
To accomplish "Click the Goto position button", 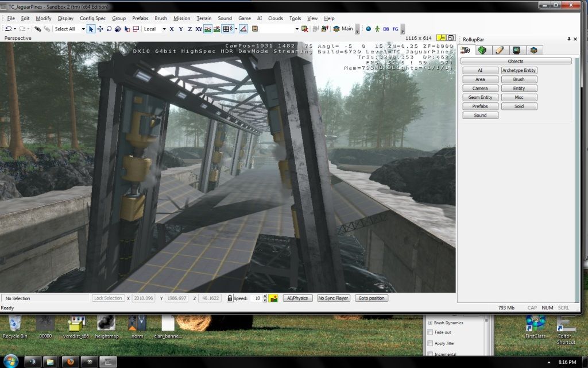I will point(372,298).
